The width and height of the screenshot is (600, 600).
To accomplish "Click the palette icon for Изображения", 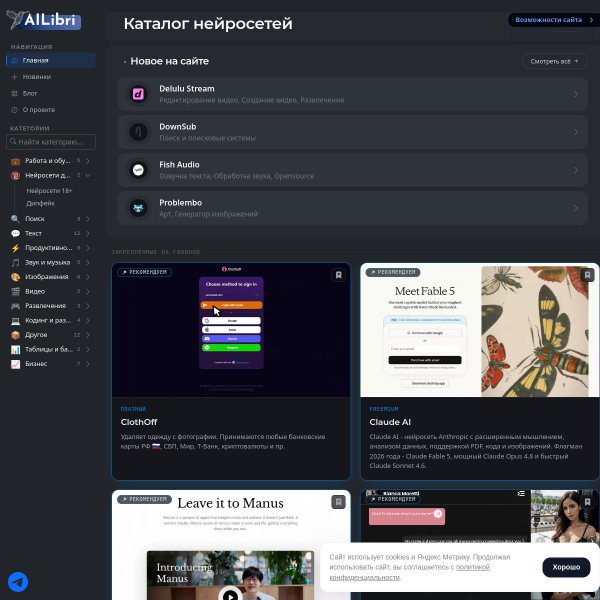I will click(15, 277).
